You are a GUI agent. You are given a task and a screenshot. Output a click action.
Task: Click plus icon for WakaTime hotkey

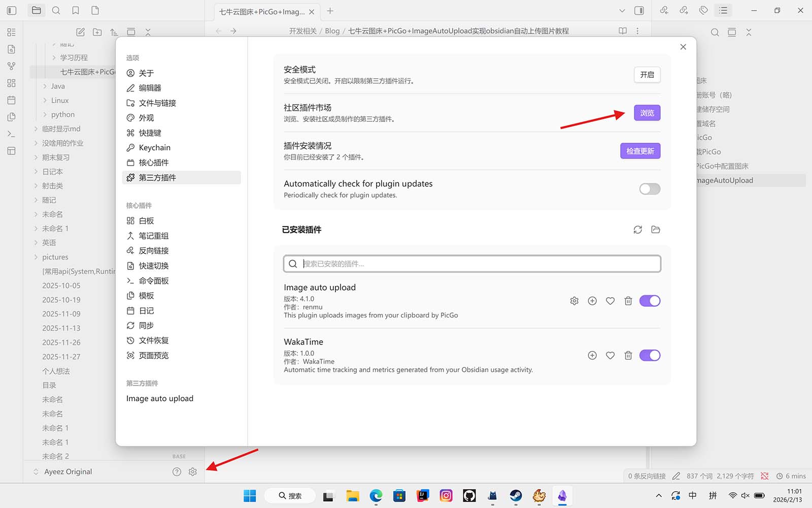592,356
